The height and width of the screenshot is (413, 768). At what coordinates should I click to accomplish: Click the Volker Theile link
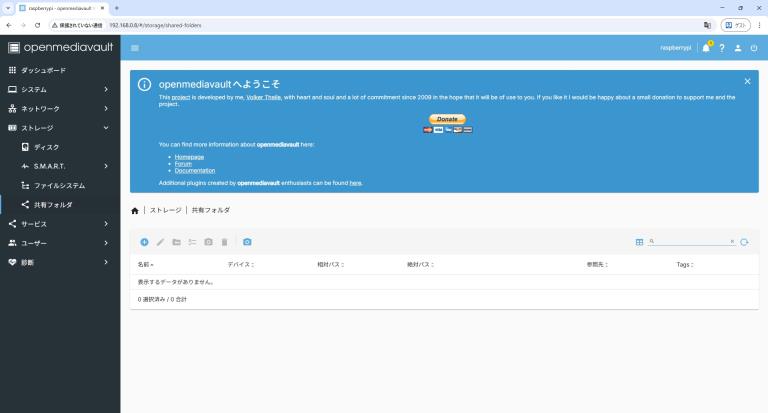(x=264, y=97)
